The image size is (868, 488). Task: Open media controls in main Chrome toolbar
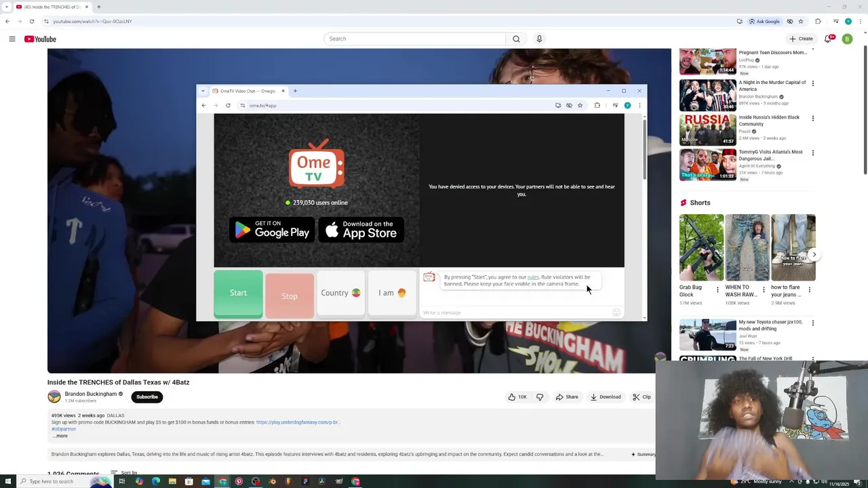(835, 21)
